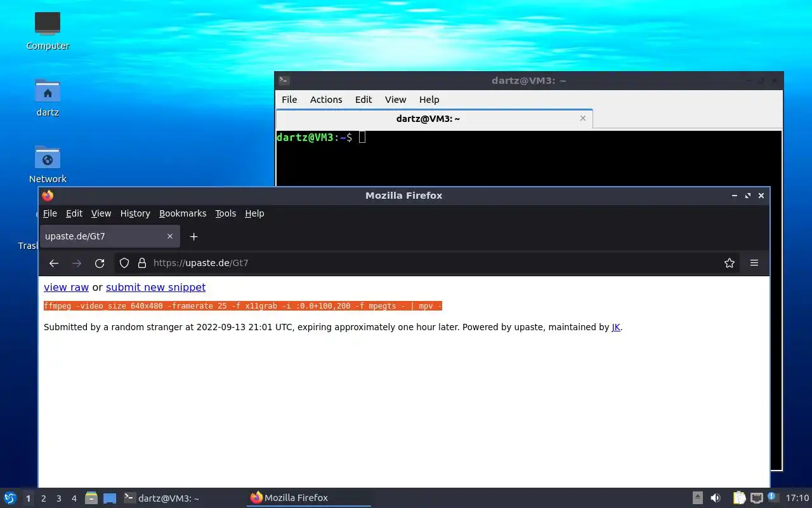This screenshot has height=508, width=812.
Task: Switch to workspace 4
Action: click(74, 498)
